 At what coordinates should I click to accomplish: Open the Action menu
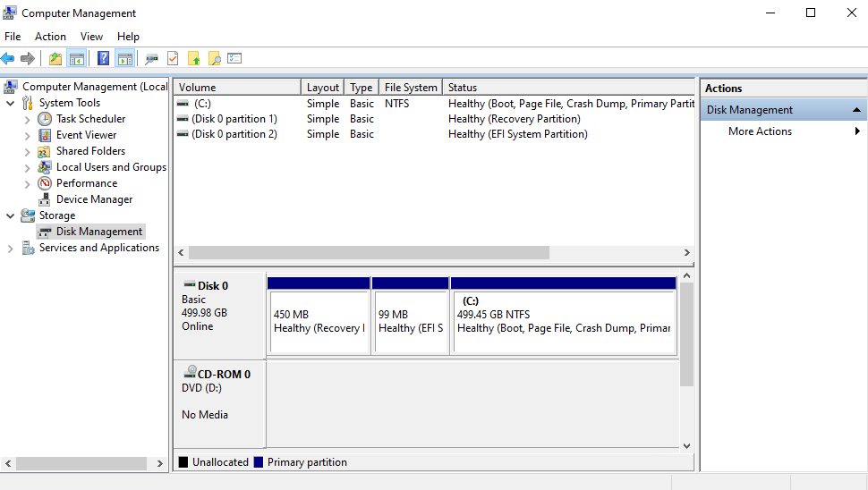point(50,37)
